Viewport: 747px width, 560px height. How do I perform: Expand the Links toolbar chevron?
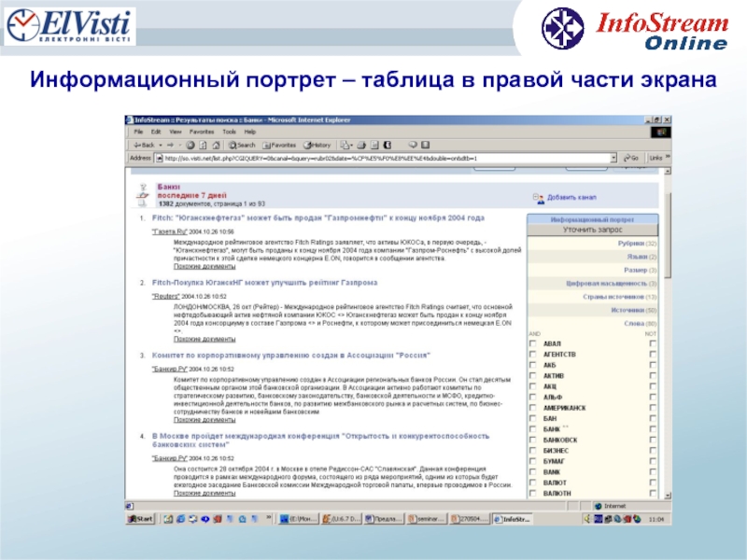[x=668, y=157]
